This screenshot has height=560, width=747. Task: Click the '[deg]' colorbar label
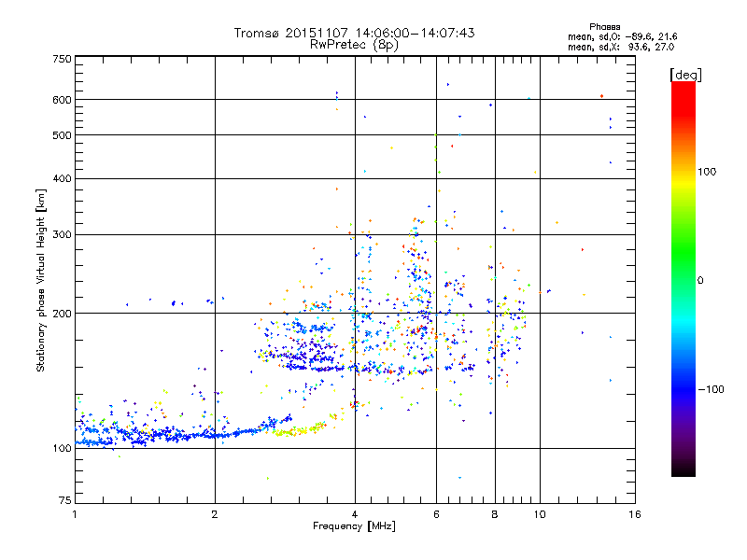[685, 75]
